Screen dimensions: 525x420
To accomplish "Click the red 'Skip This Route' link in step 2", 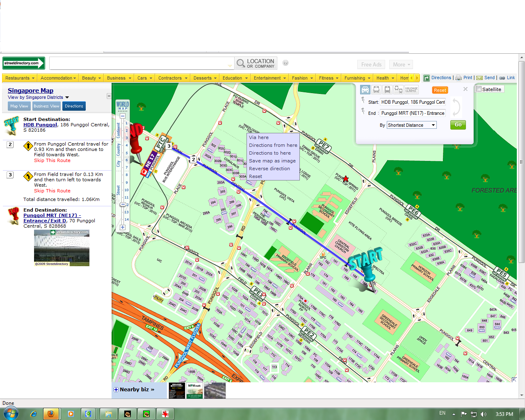I will [52, 160].
